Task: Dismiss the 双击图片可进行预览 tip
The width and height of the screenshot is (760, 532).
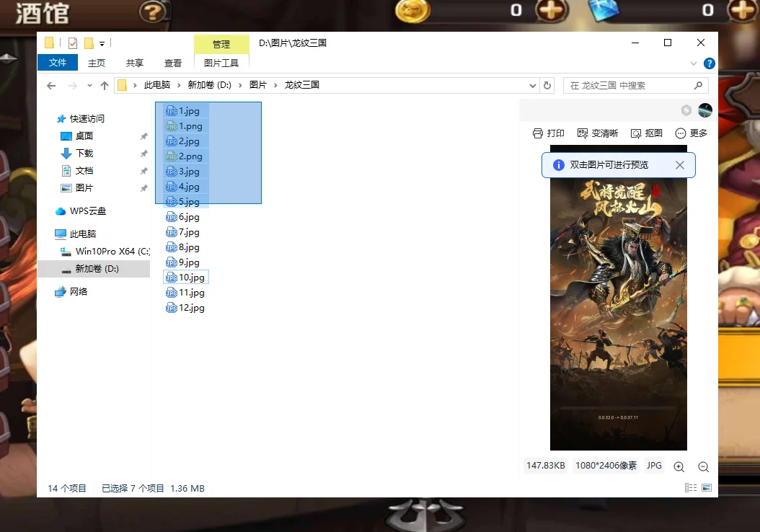Action: coord(680,165)
